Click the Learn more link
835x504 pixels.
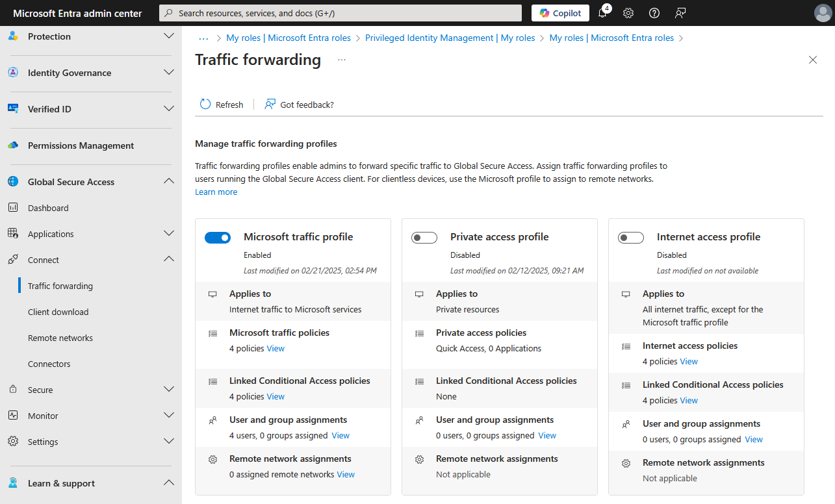tap(216, 192)
